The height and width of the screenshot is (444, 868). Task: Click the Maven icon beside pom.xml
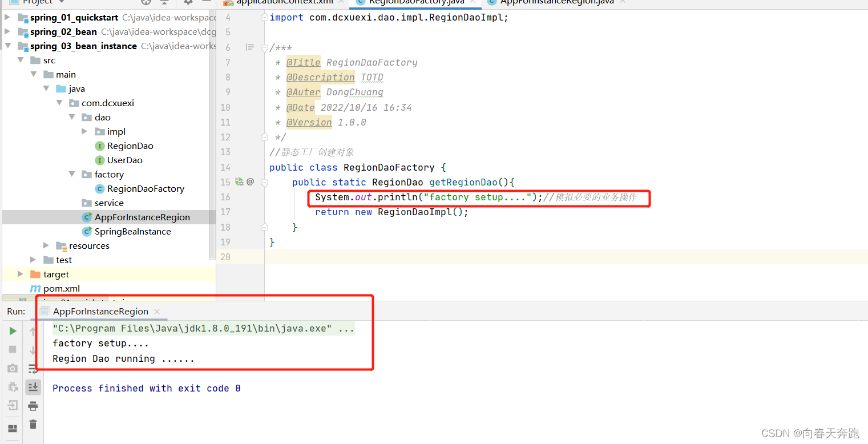pos(35,289)
